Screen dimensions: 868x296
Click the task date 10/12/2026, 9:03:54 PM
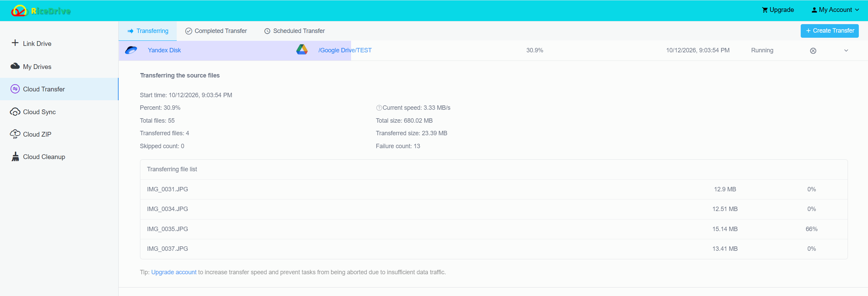(x=698, y=50)
